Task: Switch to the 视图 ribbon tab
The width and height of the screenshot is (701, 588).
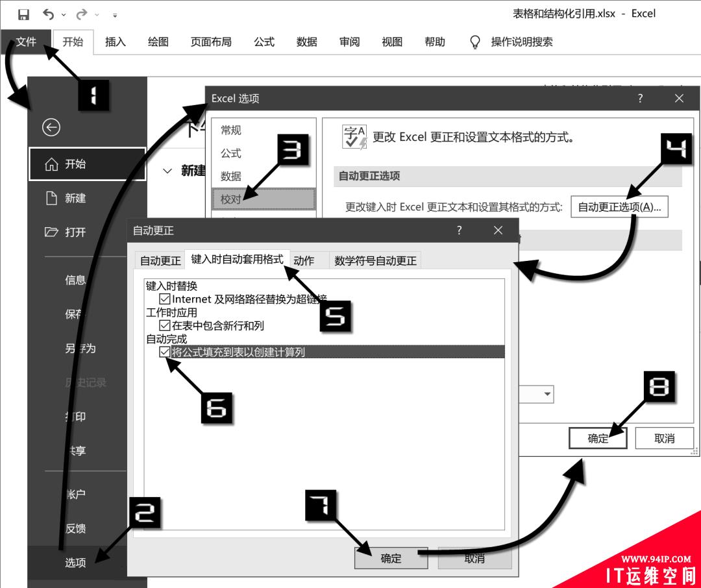Action: point(392,42)
